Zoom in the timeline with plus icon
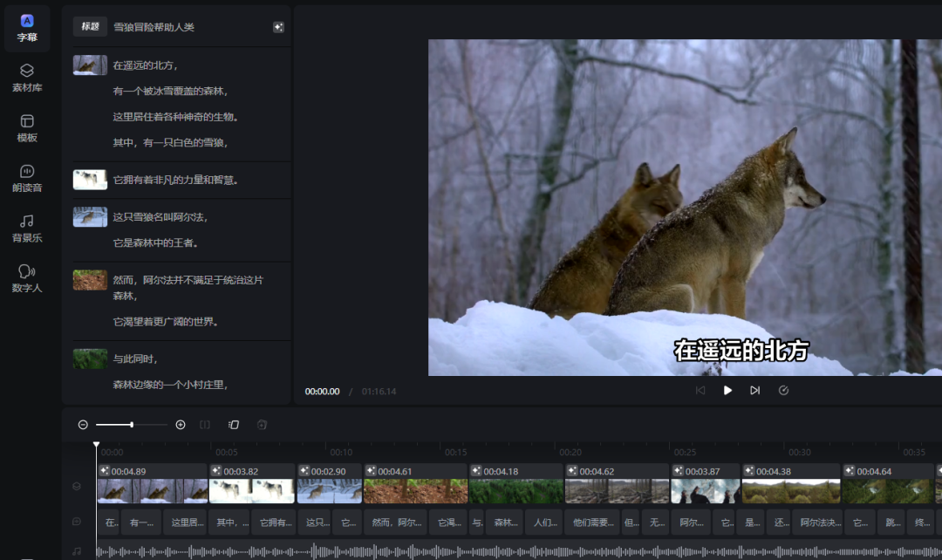The height and width of the screenshot is (560, 942). pos(181,425)
